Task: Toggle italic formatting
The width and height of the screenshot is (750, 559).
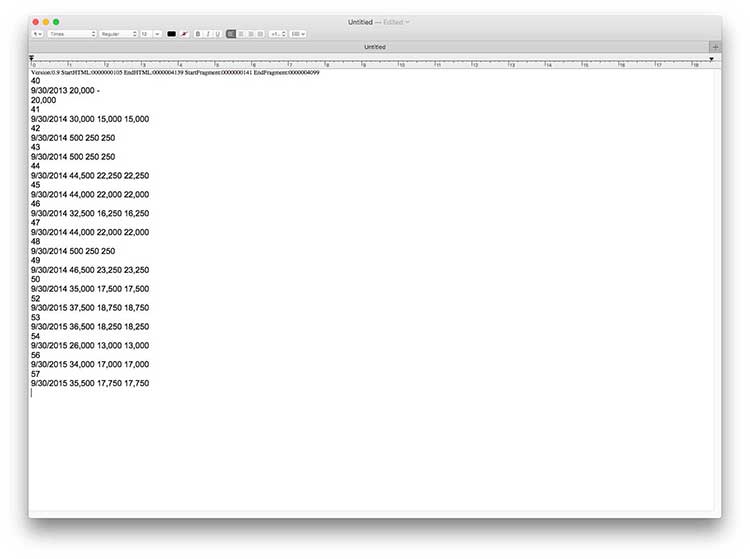Action: 207,34
